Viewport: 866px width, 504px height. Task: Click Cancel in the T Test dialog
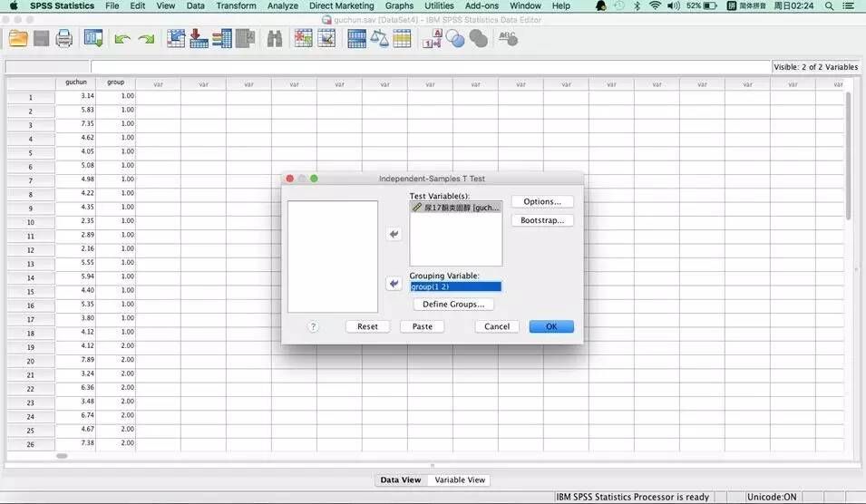tap(497, 327)
